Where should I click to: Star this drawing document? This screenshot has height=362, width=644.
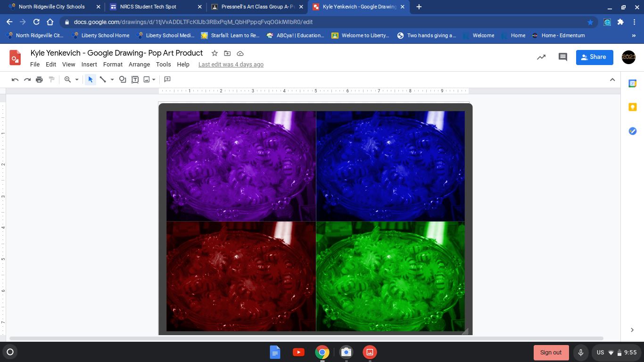pyautogui.click(x=215, y=53)
